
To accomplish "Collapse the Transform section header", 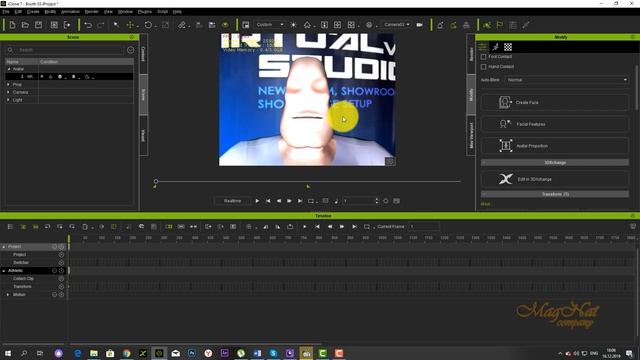I will tap(555, 194).
